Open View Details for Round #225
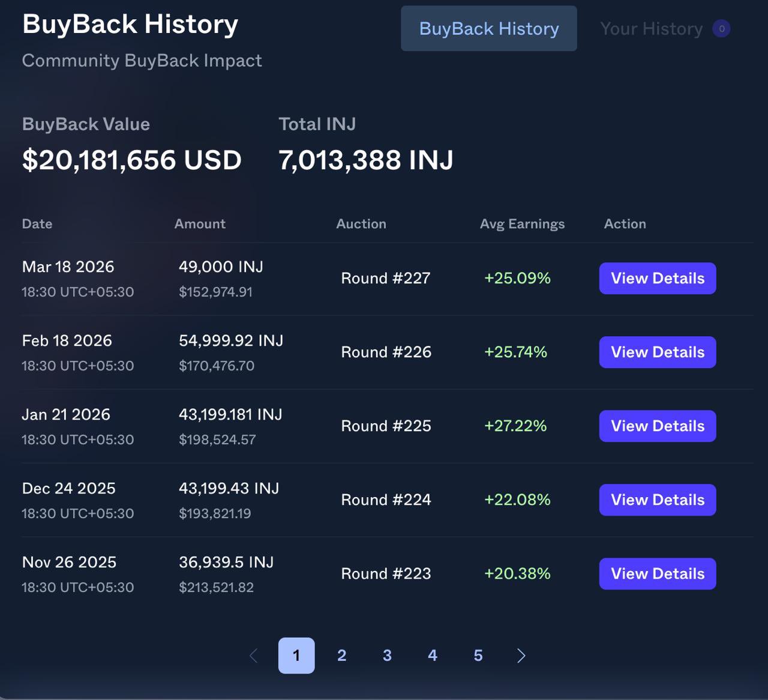The image size is (768, 700). coord(657,426)
